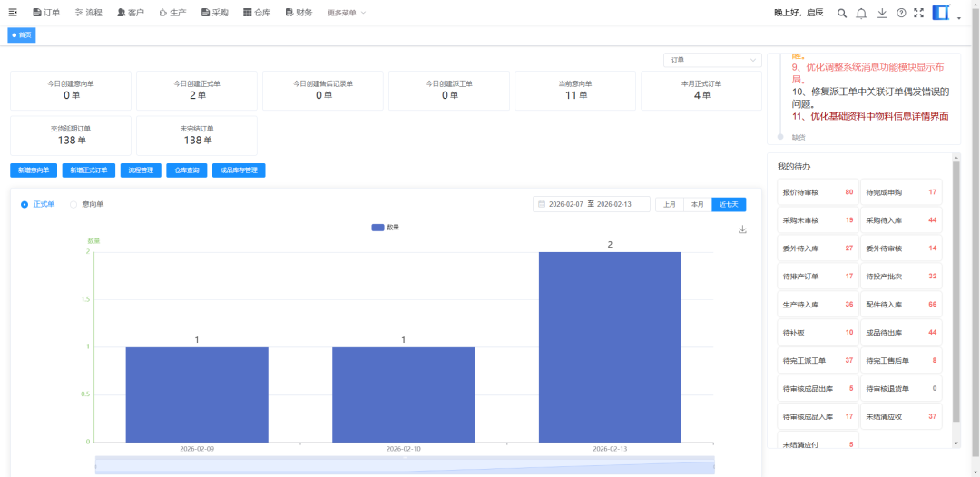Viewport: 980px width, 477px height.
Task: Click the calendar icon in date range field
Action: [x=542, y=205]
